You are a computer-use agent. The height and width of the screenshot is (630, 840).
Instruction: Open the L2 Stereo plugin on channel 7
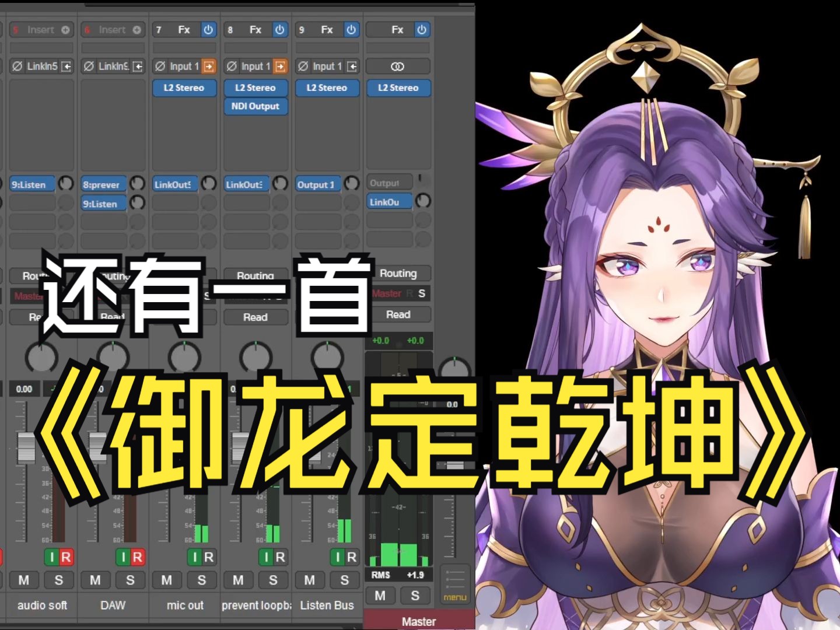[184, 87]
